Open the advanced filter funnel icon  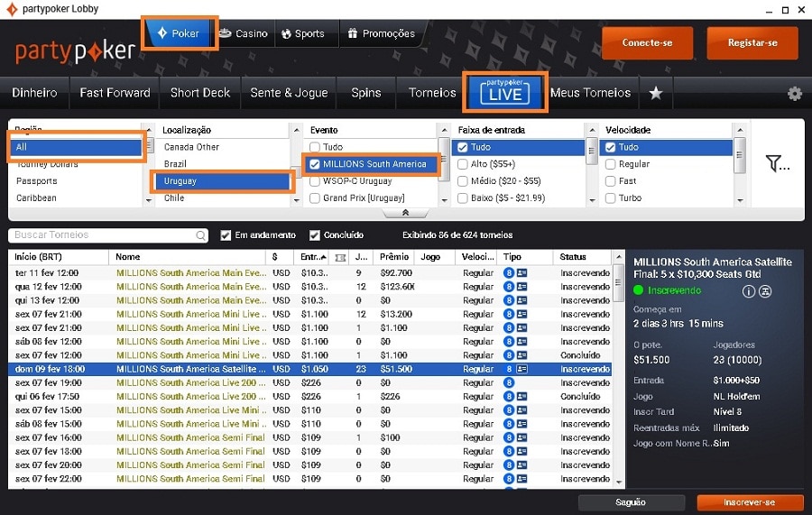click(778, 163)
